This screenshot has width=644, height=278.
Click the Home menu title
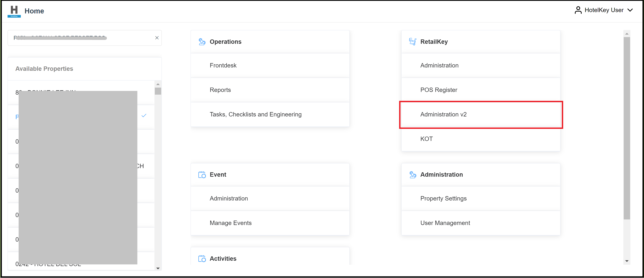pos(34,11)
